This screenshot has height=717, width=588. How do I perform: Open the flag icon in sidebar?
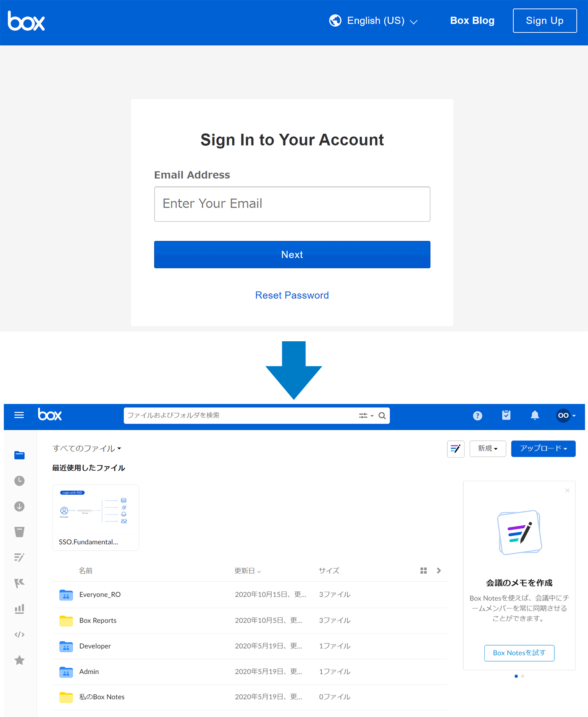coord(19,583)
